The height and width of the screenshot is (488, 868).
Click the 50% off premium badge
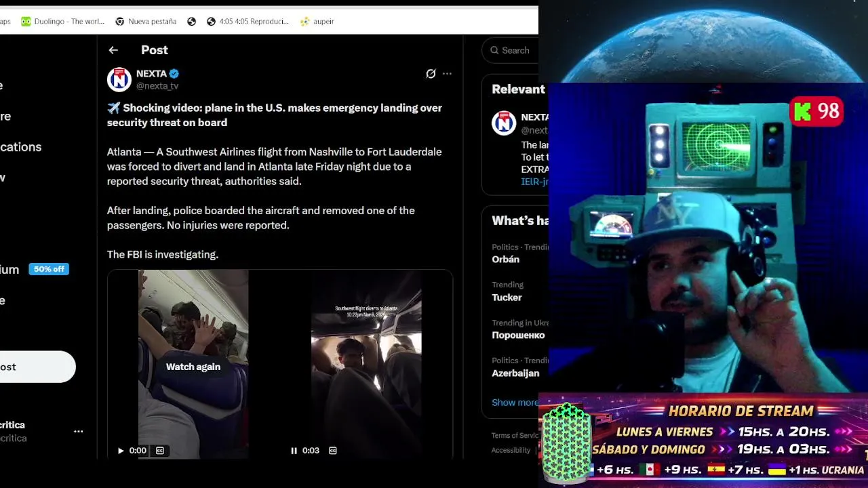(x=49, y=269)
